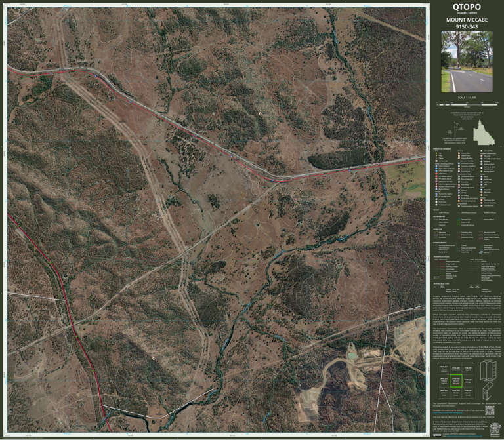Open the Creative Commons licence link
This screenshot has height=440, width=504.
point(464,436)
